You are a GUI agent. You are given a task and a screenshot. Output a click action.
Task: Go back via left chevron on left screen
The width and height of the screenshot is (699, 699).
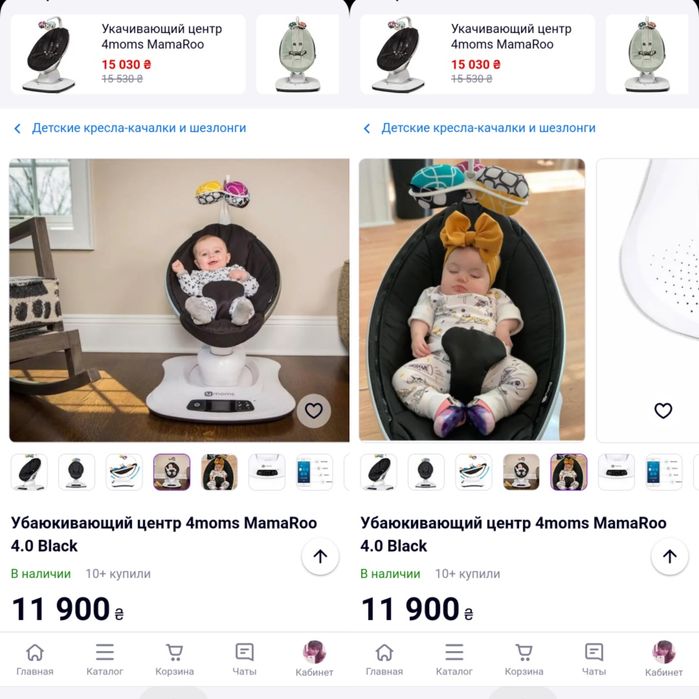[x=18, y=129]
